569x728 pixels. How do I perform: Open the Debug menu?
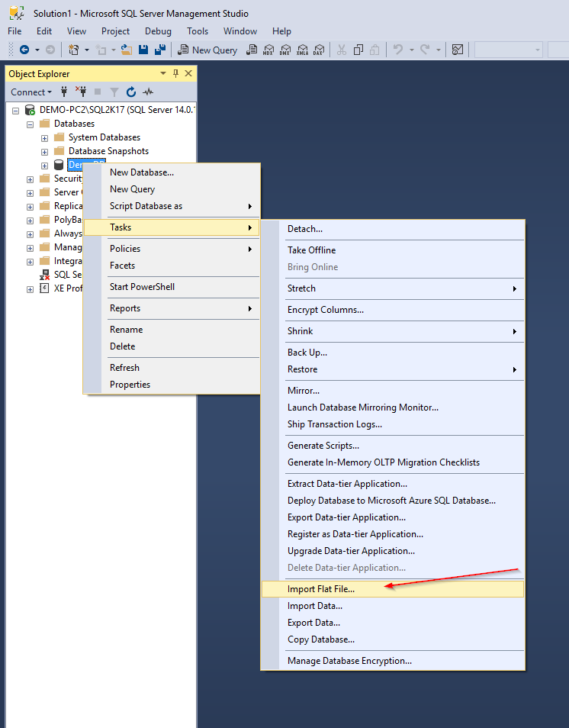(158, 31)
